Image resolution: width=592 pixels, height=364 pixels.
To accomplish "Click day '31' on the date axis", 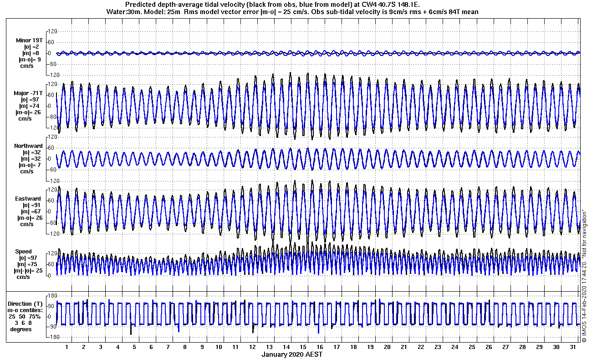I will [x=573, y=347].
